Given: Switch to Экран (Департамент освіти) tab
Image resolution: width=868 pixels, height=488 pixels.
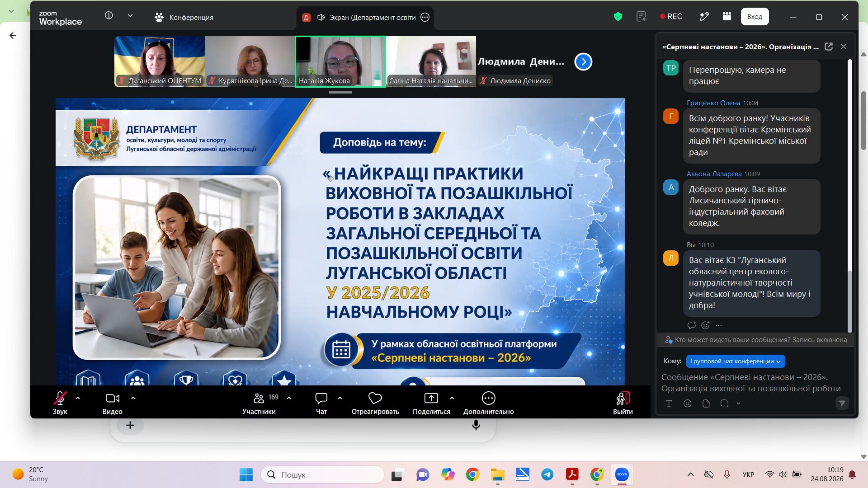Looking at the screenshot, I should point(365,17).
